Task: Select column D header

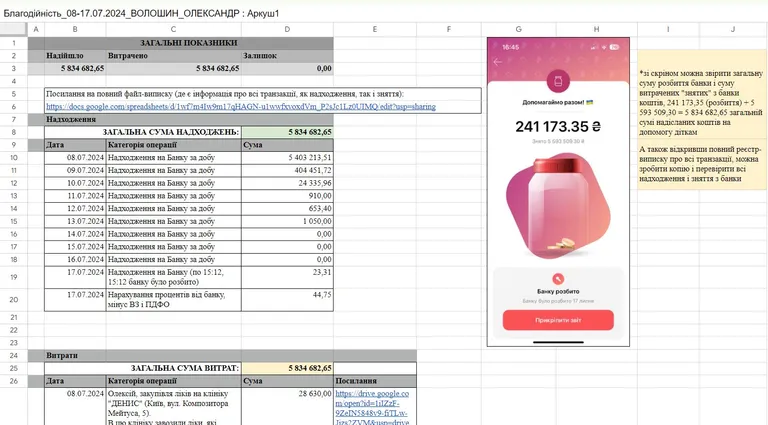Action: tap(287, 29)
